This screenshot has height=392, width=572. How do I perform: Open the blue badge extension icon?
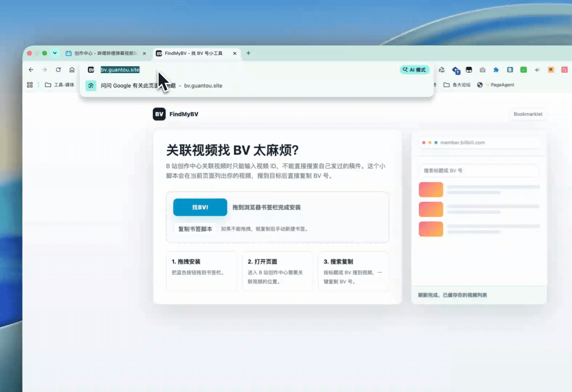click(456, 70)
